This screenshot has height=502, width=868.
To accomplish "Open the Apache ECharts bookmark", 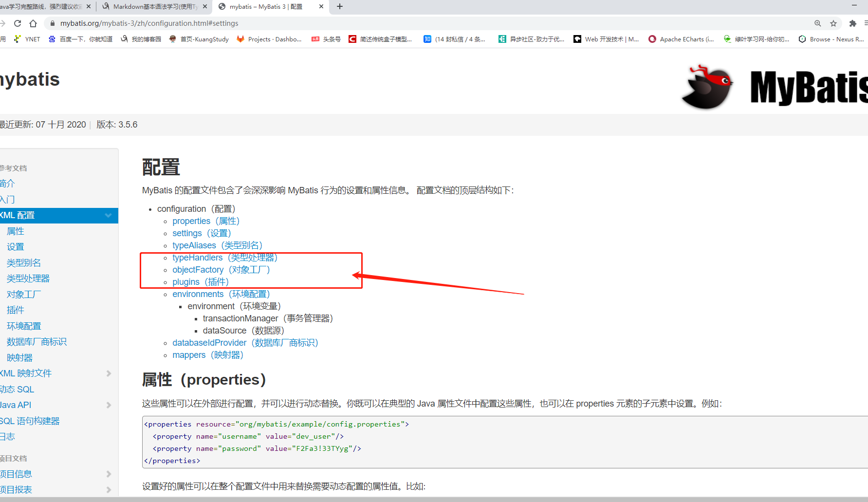I will 681,39.
